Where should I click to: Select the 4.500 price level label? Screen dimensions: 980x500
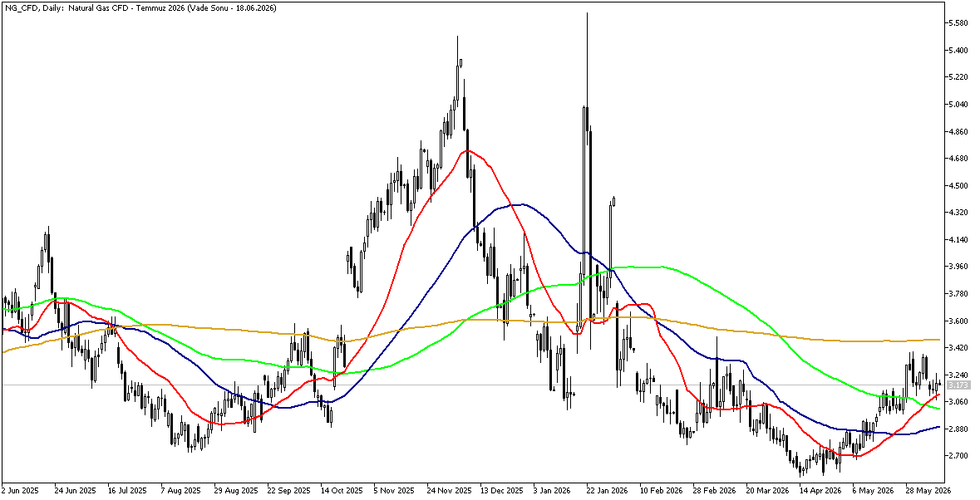958,186
